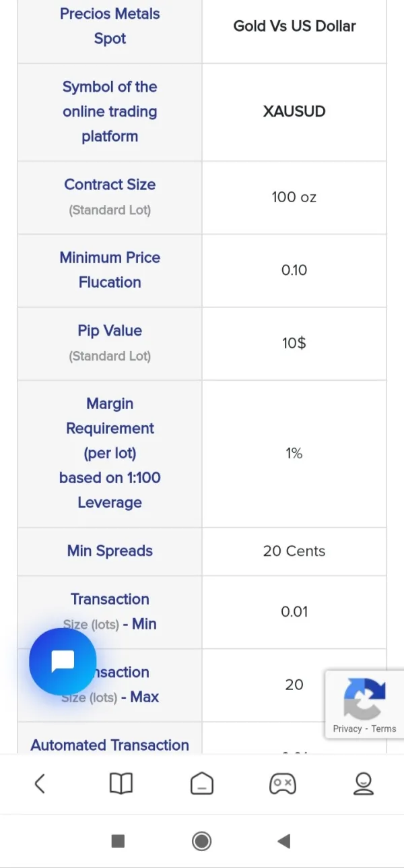Tap the browser back arrow icon
Image resolution: width=404 pixels, height=868 pixels.
(40, 783)
